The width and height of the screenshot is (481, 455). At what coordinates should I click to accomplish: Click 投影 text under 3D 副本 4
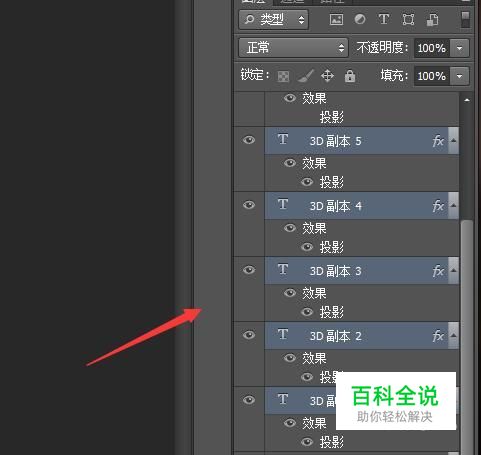(332, 247)
